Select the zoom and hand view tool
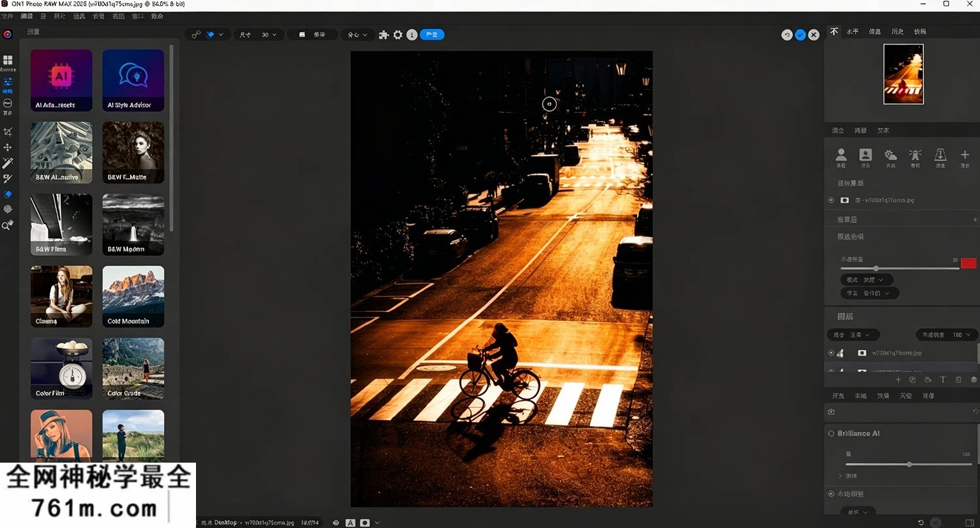980x528 pixels. pyautogui.click(x=8, y=225)
